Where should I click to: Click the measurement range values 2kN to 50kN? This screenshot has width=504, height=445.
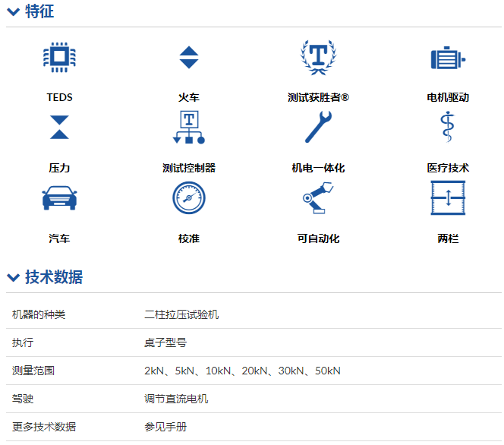click(242, 371)
